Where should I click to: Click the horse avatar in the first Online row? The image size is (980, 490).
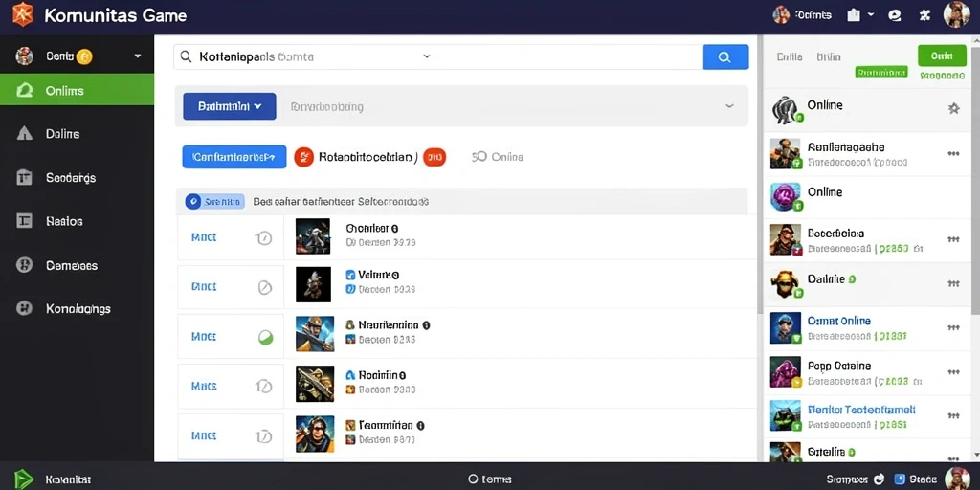[785, 110]
